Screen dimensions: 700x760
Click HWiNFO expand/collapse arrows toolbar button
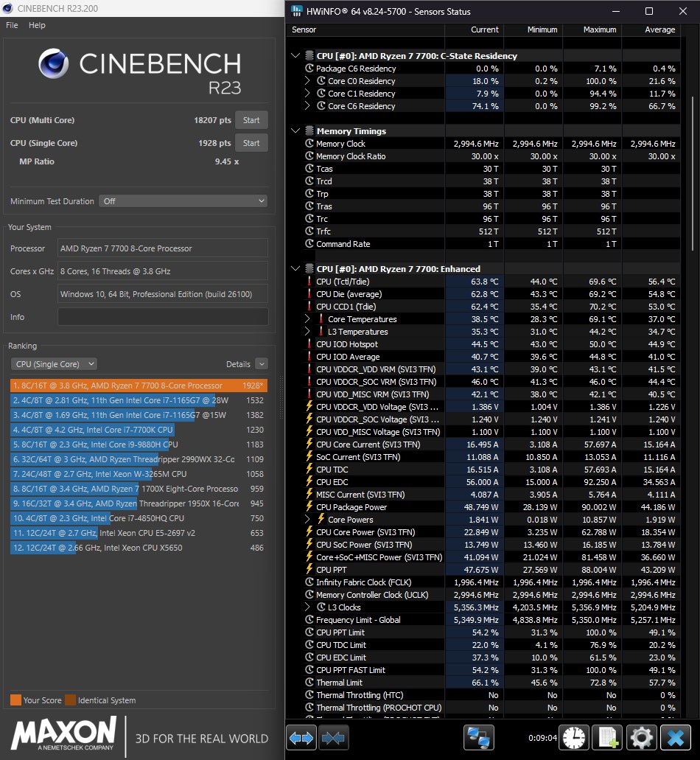301,738
